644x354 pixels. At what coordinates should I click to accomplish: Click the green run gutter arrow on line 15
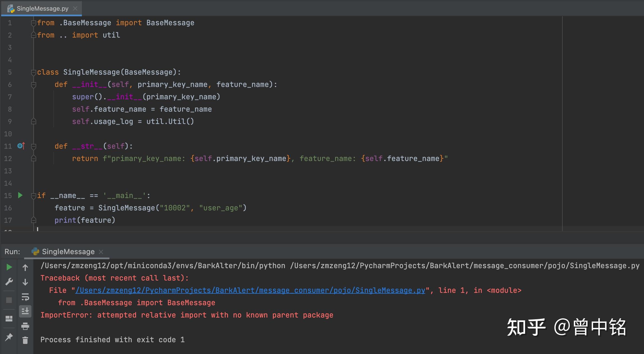[20, 195]
